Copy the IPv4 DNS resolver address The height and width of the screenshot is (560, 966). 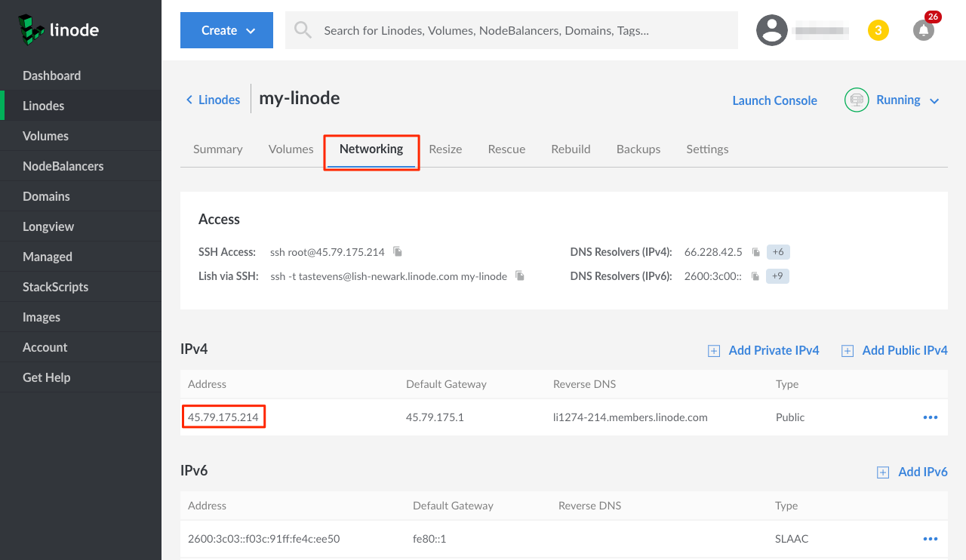point(755,252)
